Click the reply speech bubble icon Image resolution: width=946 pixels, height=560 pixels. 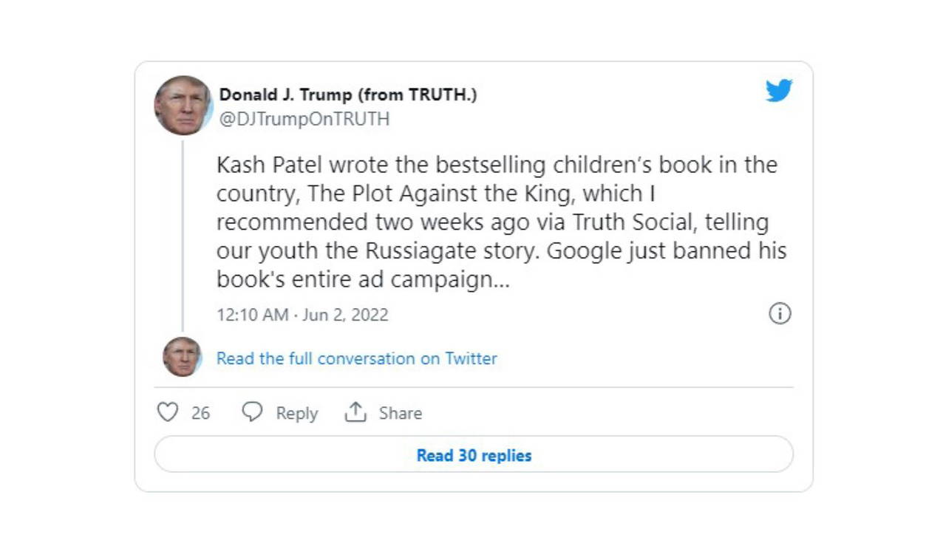click(x=252, y=412)
